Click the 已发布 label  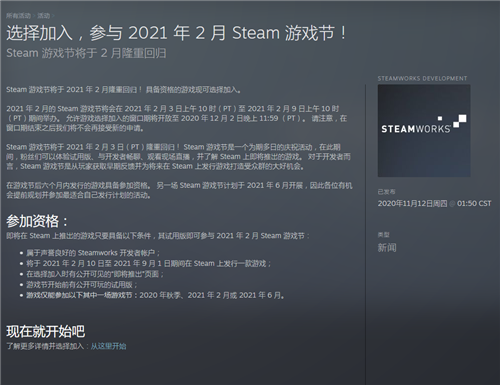[x=386, y=192]
